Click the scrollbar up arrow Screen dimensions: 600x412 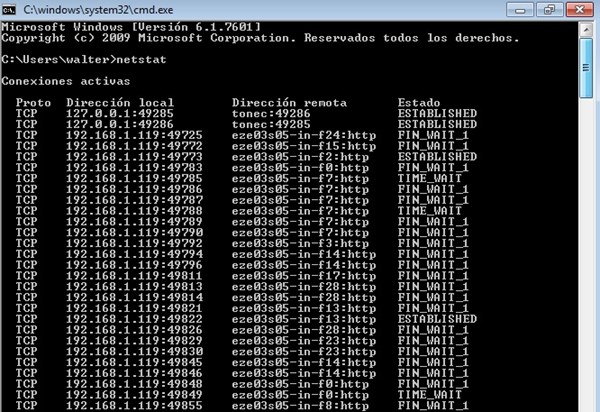pyautogui.click(x=586, y=29)
